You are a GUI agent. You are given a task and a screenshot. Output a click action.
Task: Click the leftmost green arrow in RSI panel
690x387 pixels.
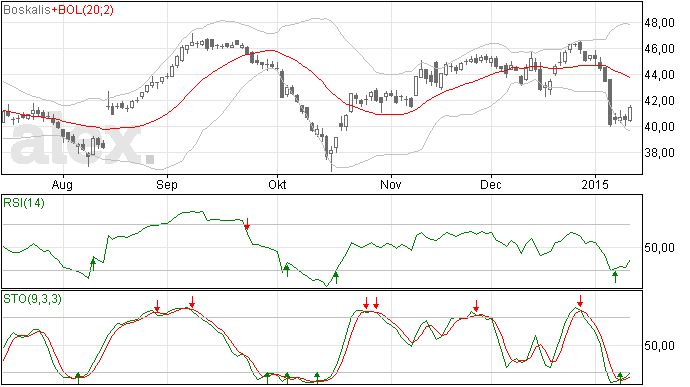(93, 265)
